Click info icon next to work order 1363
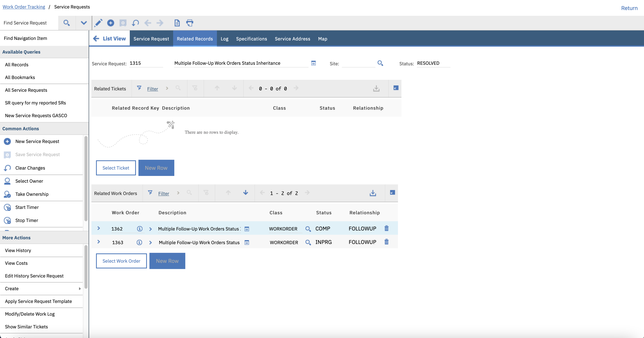 (x=139, y=242)
